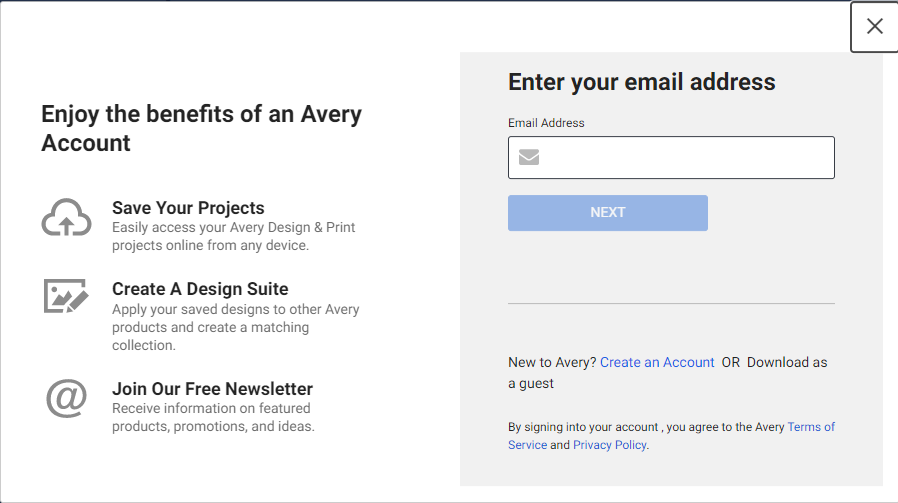This screenshot has height=503, width=898.
Task: Click the NEXT button
Action: tap(608, 213)
